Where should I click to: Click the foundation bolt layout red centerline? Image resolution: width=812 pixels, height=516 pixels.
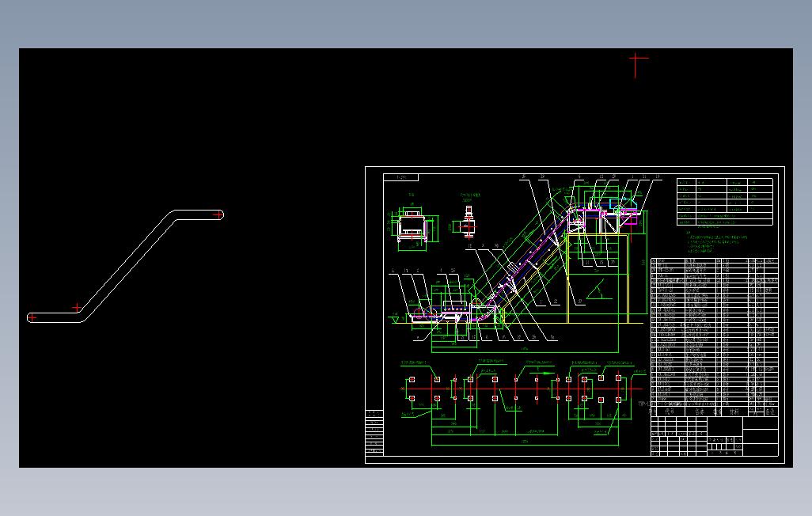click(522, 388)
